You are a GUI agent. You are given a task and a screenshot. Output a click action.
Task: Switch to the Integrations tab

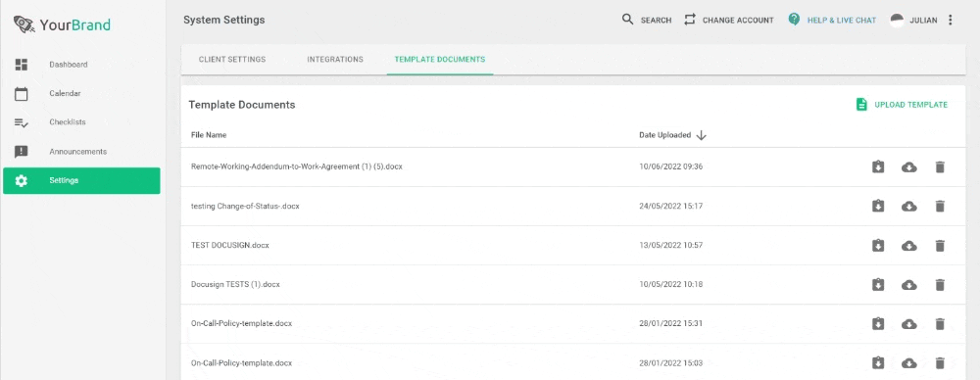click(x=335, y=60)
